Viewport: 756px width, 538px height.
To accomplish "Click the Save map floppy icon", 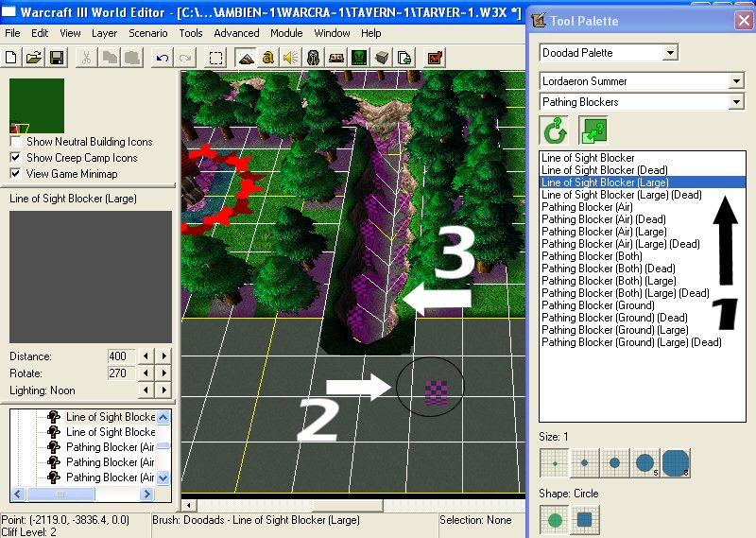I will (57, 59).
